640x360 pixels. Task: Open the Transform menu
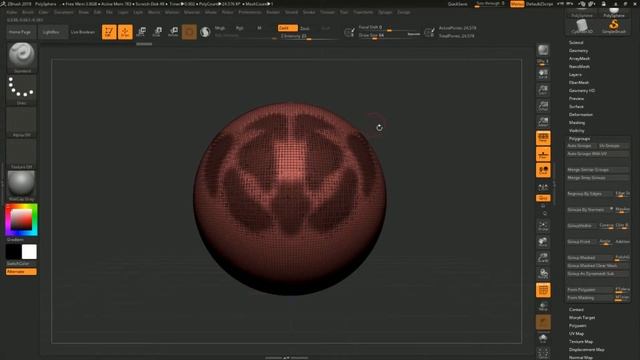pos(363,12)
